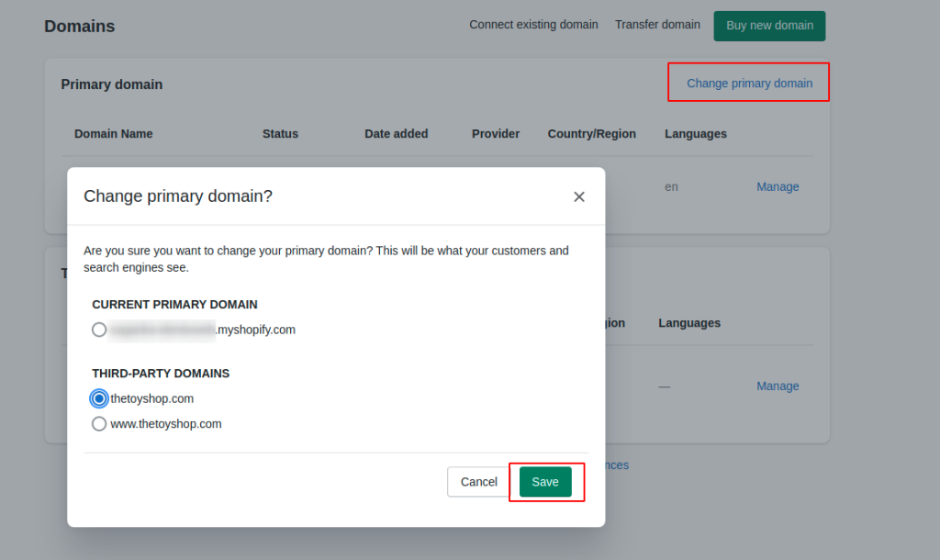This screenshot has height=560, width=940.
Task: Close the Change primary domain dialog
Action: 578,196
